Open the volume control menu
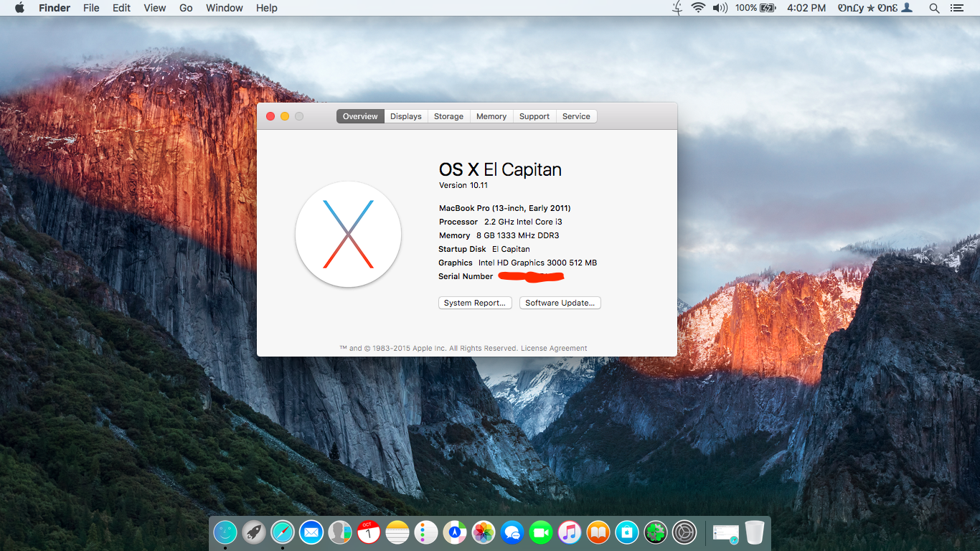The image size is (980, 551). pyautogui.click(x=720, y=8)
